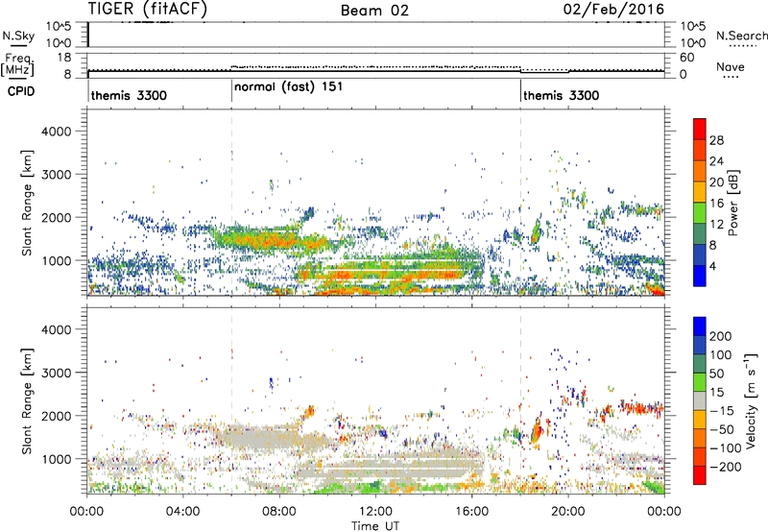Click the red swatch near -200 velocity
The width and height of the screenshot is (768, 532).
(700, 475)
